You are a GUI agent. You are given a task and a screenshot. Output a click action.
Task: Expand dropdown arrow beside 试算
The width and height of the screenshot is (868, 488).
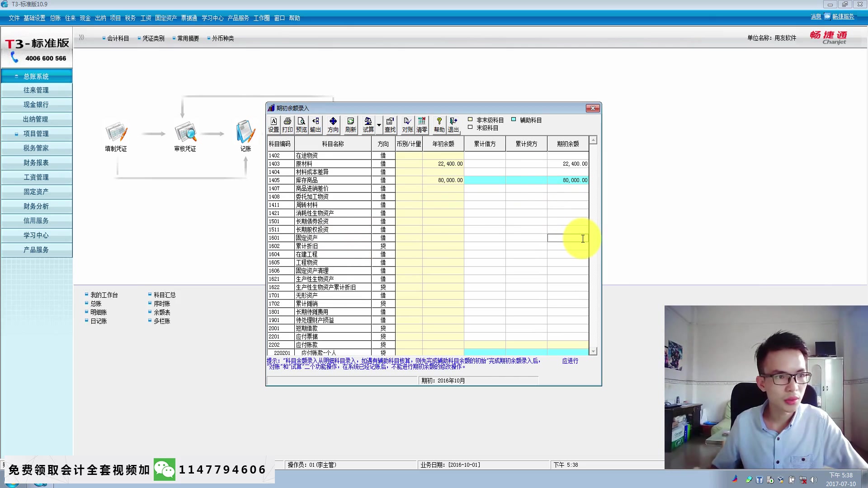pos(379,125)
